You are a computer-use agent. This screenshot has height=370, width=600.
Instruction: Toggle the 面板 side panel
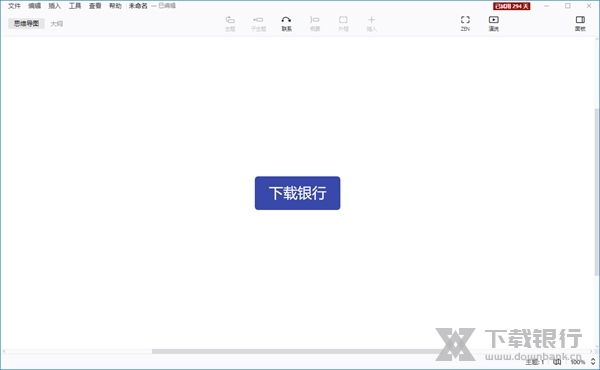pos(580,23)
